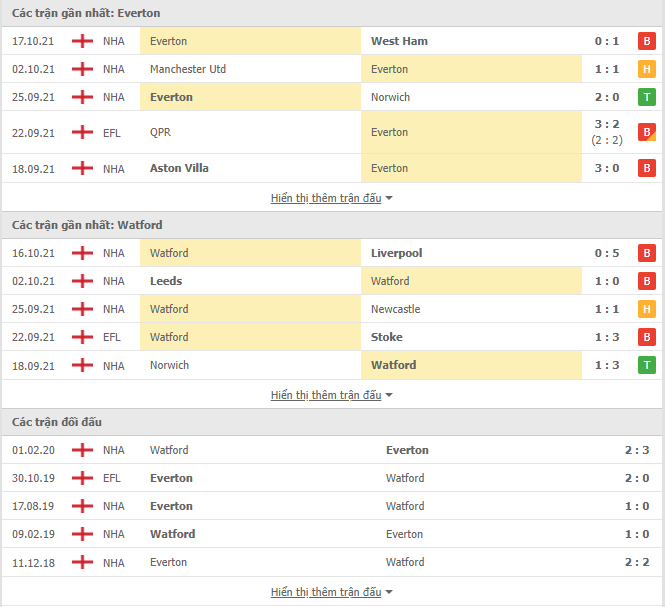Click the 0:5 score of Watford vs Liverpool

(607, 253)
